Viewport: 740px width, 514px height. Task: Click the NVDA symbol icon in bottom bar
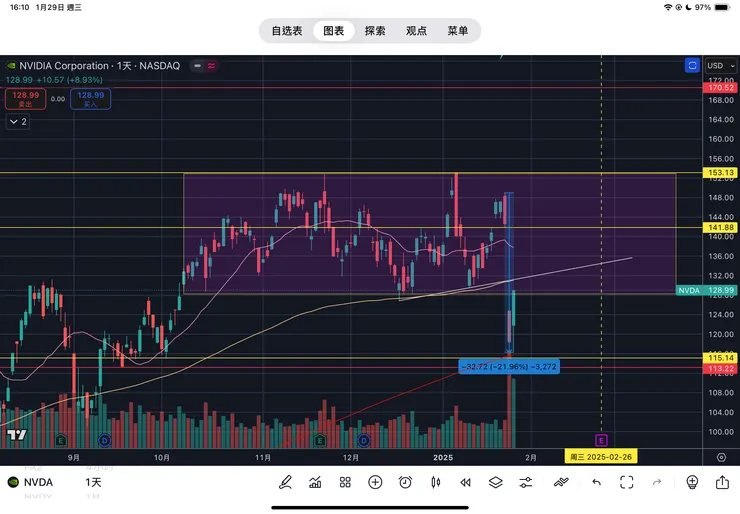point(13,482)
